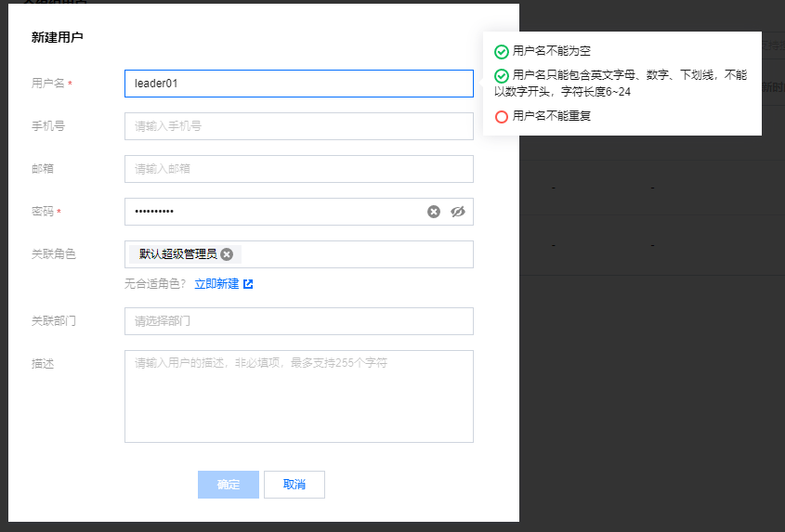The image size is (785, 532).
Task: Click the 新建用户 dialog title
Action: (57, 37)
